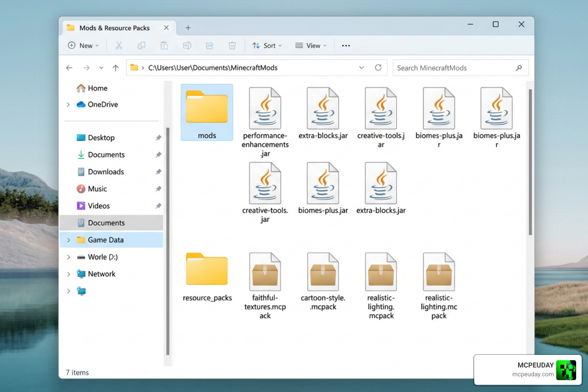Go up one folder level

tap(116, 68)
